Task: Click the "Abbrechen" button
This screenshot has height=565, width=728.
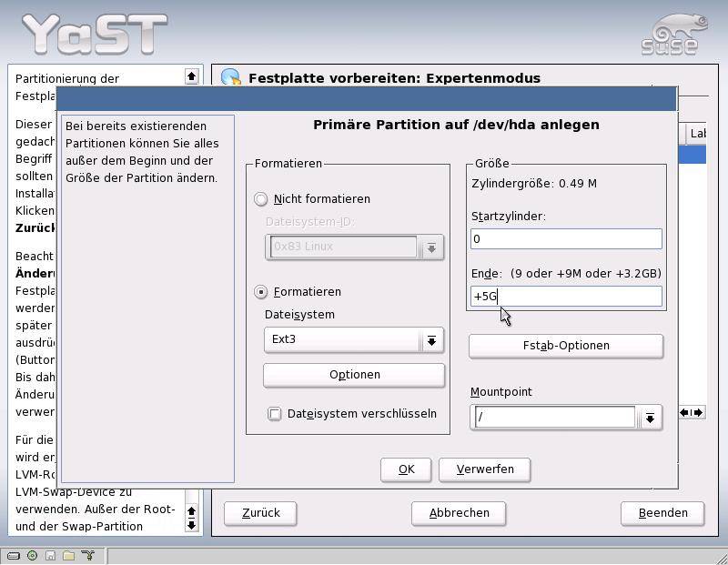Action: click(459, 513)
